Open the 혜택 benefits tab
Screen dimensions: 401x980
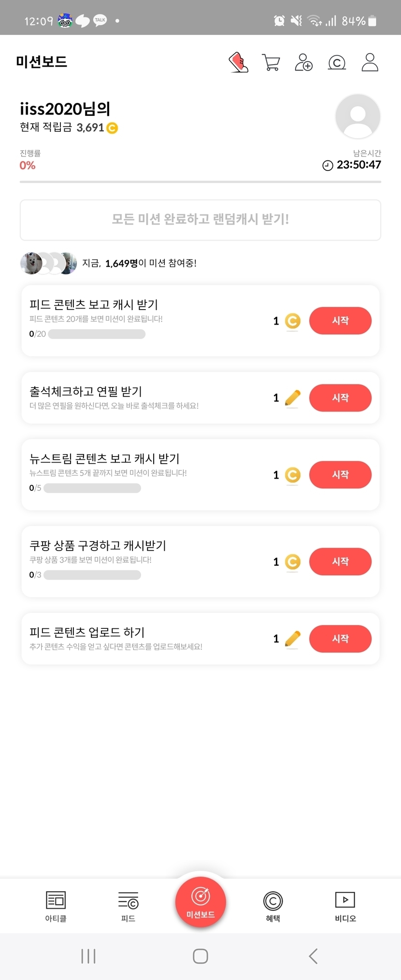tap(273, 906)
